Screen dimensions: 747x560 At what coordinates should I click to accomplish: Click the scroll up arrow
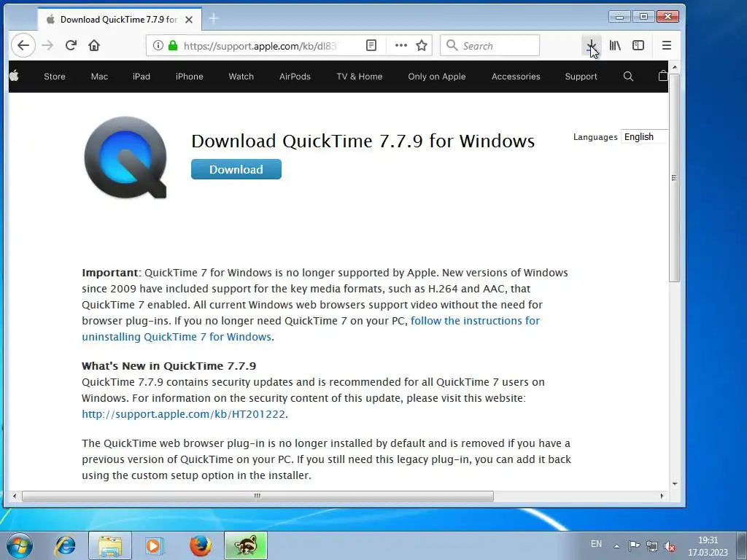click(675, 67)
